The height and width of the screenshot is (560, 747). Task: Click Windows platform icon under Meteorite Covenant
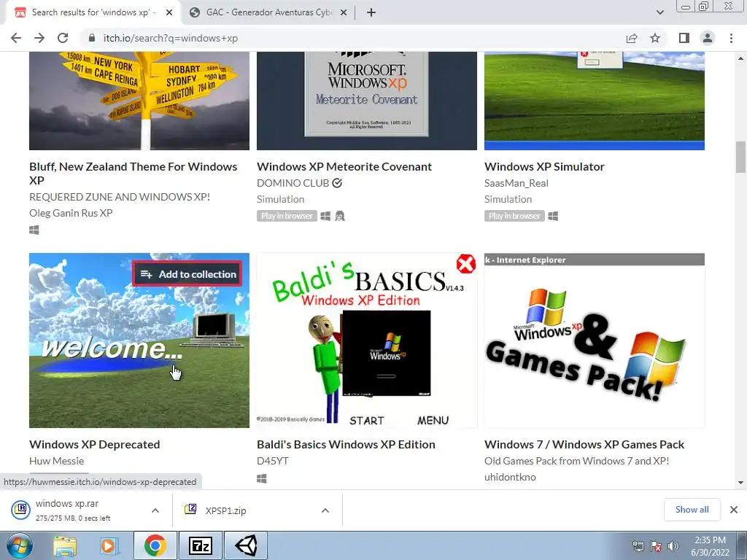(325, 216)
